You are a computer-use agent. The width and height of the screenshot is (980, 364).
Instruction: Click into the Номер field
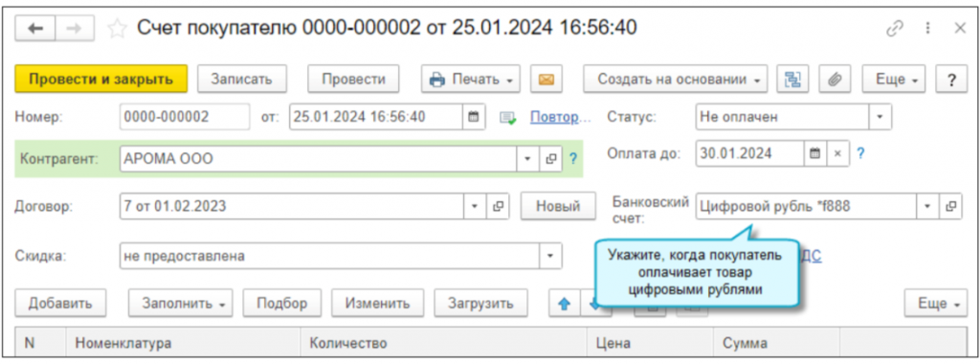pos(185,116)
